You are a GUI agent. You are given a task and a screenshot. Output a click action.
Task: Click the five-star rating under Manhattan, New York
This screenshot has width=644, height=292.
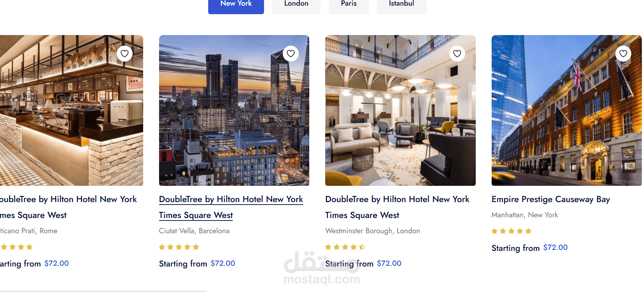click(x=511, y=231)
